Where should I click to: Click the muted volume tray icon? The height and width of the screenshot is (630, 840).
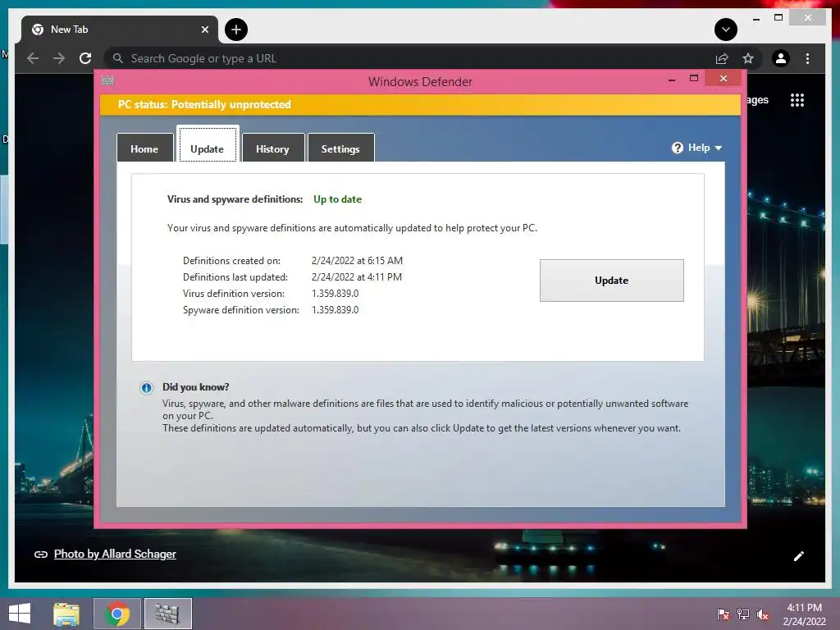[763, 614]
